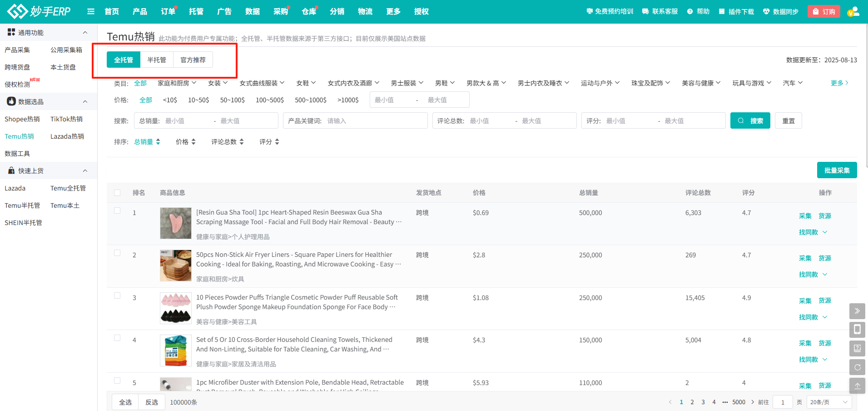Focus the 前往 page number input
The image size is (868, 411).
[783, 402]
